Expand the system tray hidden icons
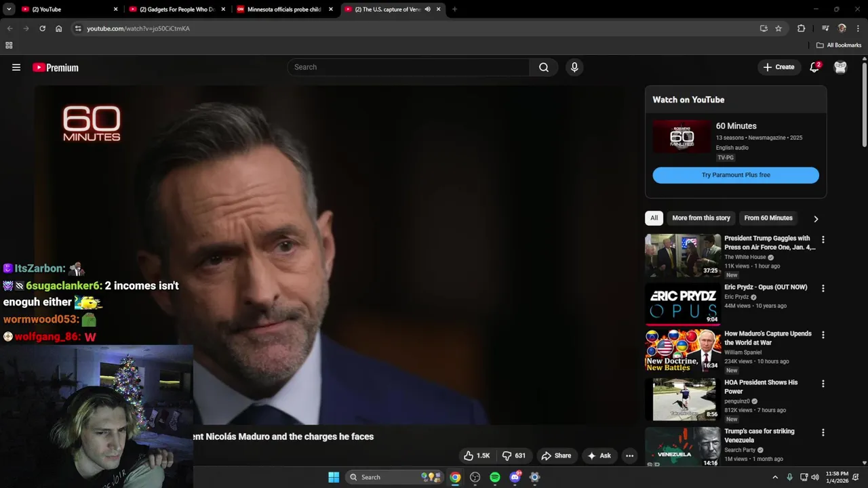Image resolution: width=868 pixels, height=488 pixels. coord(775,477)
